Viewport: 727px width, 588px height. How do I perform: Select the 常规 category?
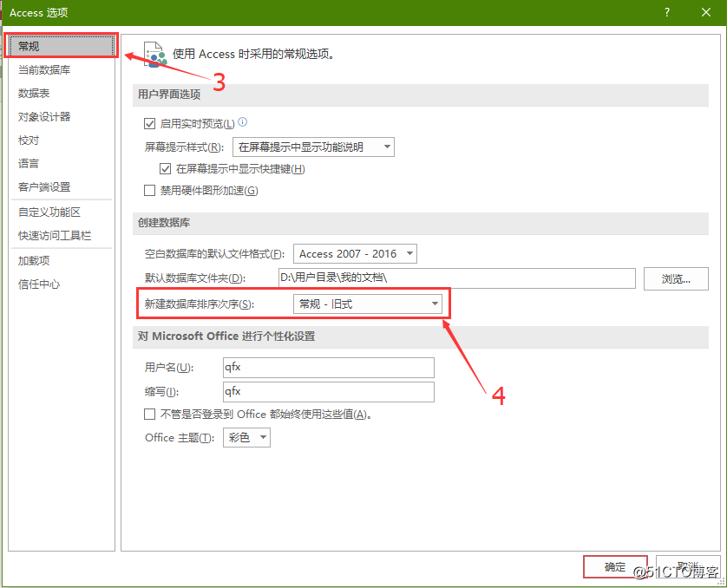pos(62,46)
